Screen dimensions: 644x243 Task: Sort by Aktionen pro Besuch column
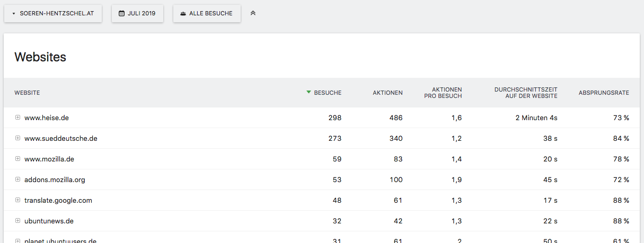click(443, 93)
